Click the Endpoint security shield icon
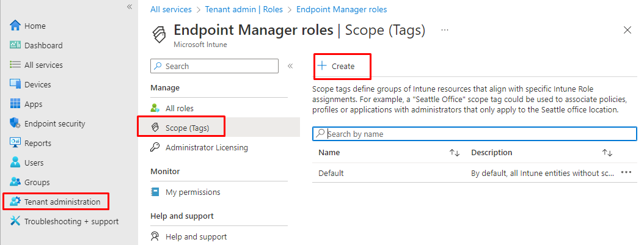 click(15, 123)
